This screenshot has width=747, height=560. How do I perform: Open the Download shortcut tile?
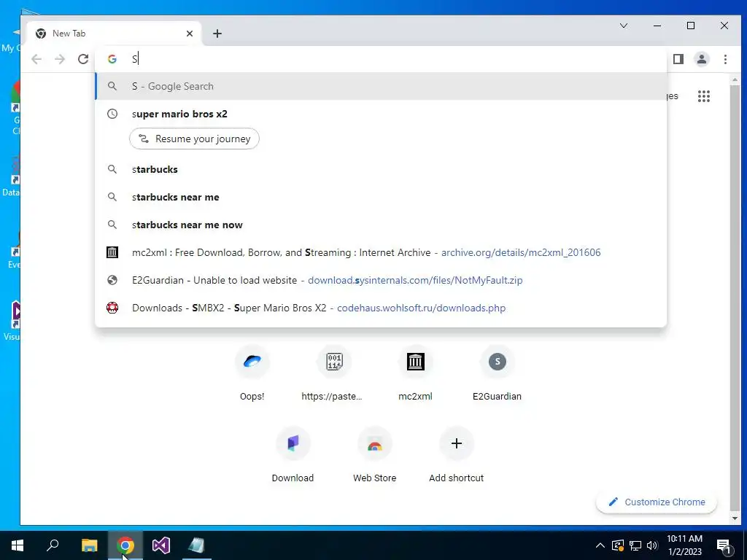(293, 455)
